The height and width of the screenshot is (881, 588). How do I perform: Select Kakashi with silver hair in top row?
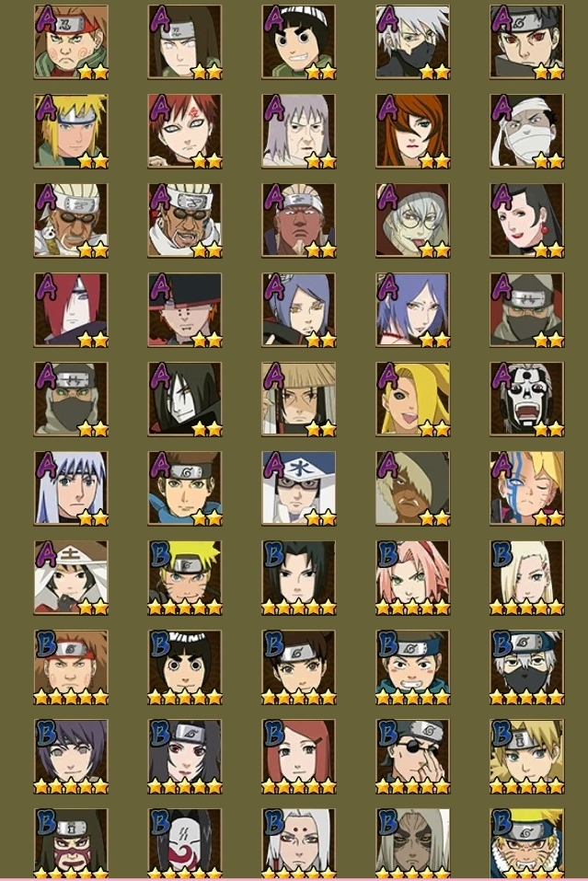pos(413,42)
